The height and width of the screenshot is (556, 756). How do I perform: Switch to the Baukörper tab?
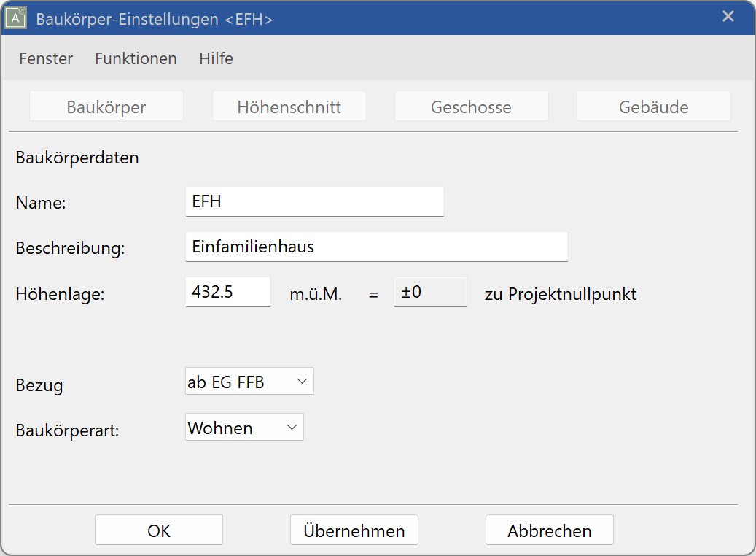point(106,107)
